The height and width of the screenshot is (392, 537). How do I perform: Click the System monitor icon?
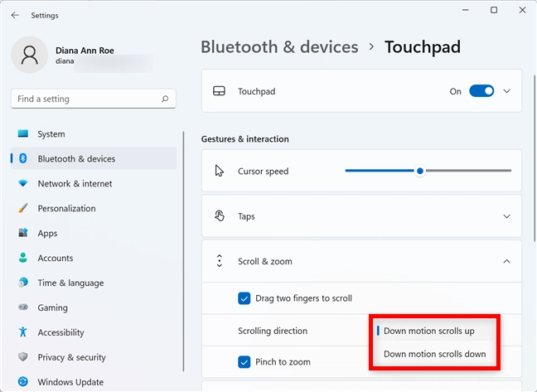pos(23,133)
